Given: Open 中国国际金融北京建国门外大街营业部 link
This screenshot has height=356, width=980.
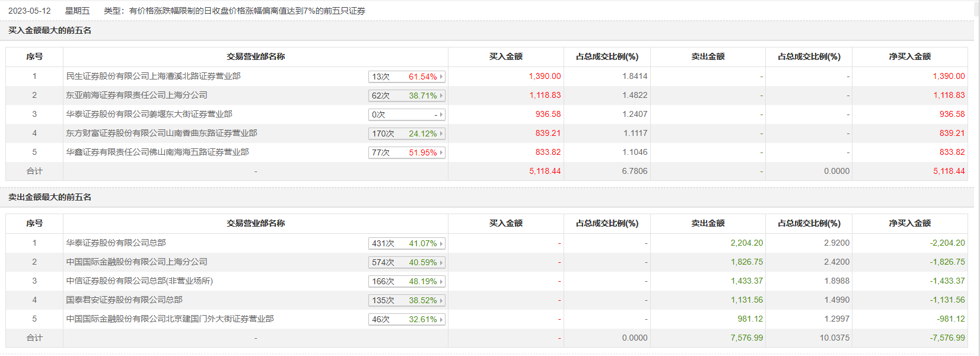Looking at the screenshot, I should [x=170, y=319].
